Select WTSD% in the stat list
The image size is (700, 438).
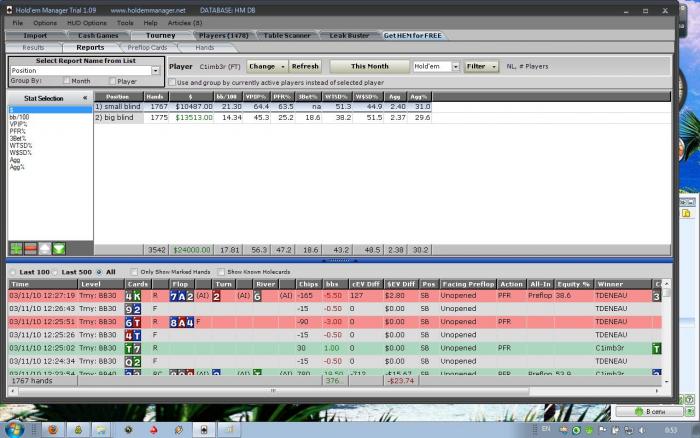click(x=21, y=146)
